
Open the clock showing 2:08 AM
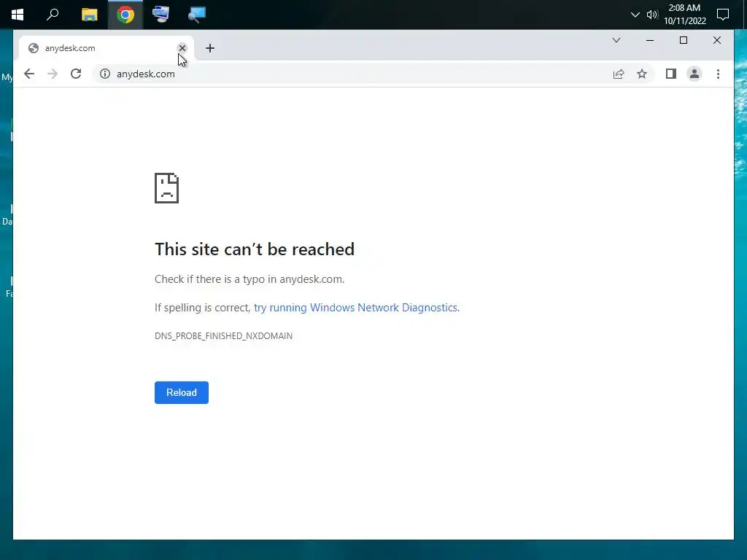[x=684, y=15]
